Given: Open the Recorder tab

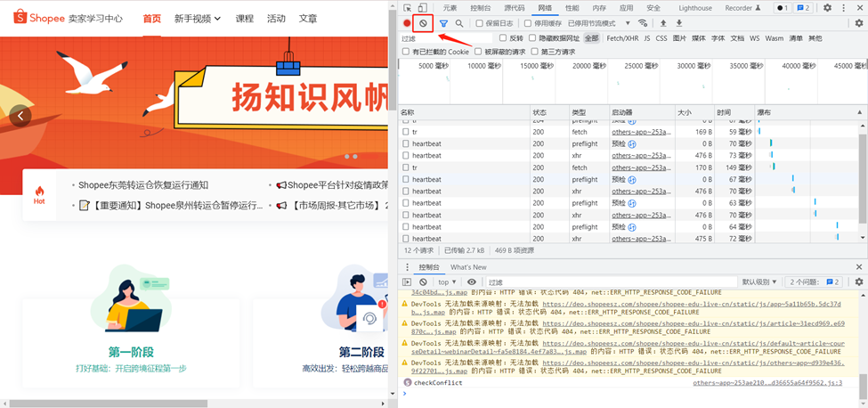Looking at the screenshot, I should click(742, 8).
